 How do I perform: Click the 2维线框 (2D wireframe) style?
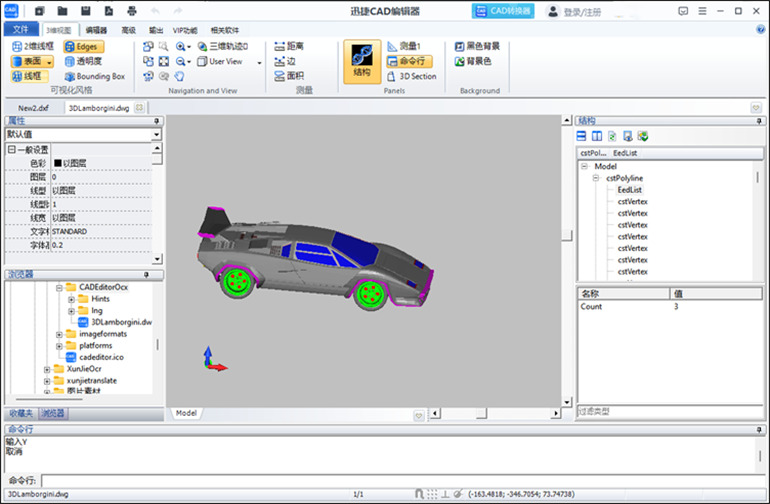coord(33,46)
